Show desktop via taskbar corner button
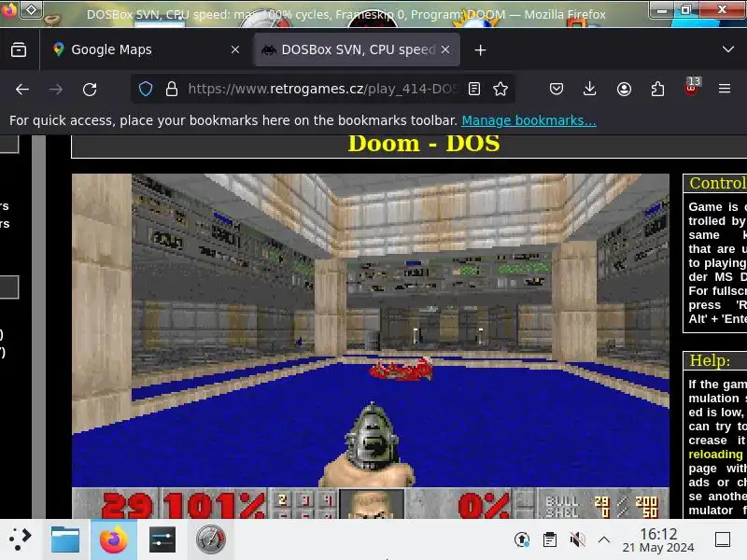This screenshot has width=747, height=560. point(723,539)
